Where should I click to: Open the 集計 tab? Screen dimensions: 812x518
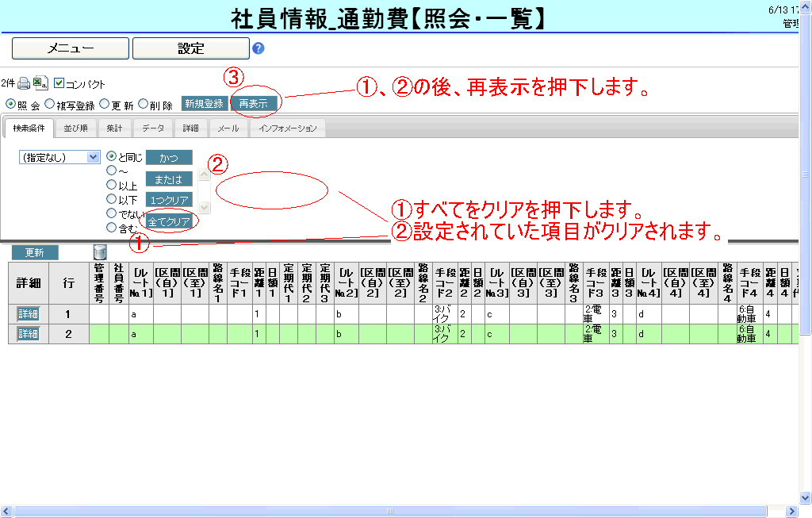click(114, 128)
